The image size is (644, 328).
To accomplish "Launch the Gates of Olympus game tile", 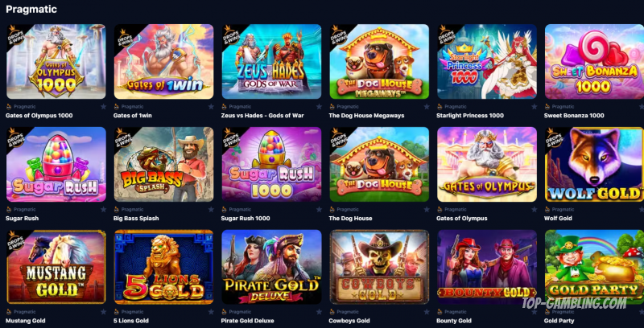I will click(x=487, y=165).
